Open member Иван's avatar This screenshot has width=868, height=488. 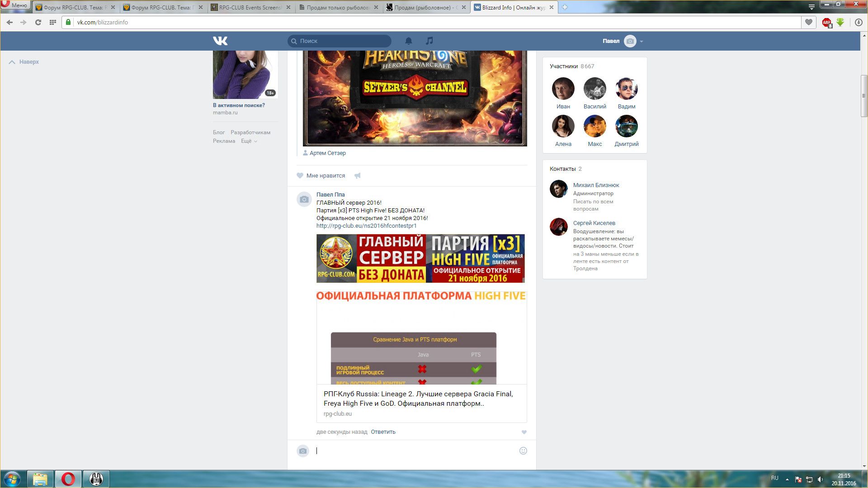pos(563,88)
